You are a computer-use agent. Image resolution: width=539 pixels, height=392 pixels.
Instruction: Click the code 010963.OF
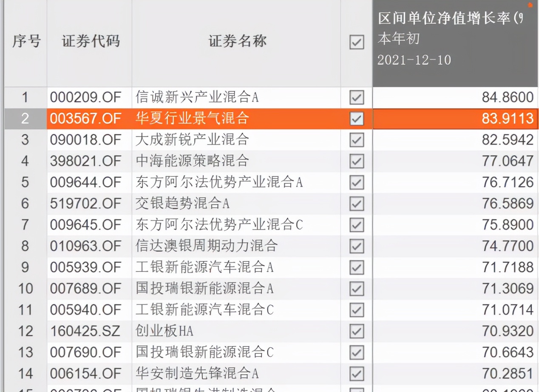tap(85, 247)
